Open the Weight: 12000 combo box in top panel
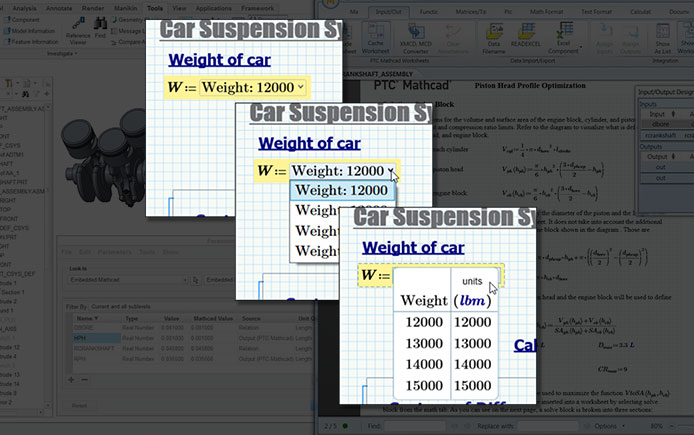 [252, 87]
